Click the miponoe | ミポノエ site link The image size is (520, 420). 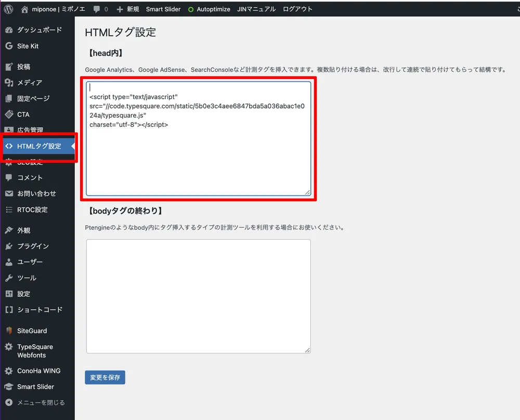point(58,9)
